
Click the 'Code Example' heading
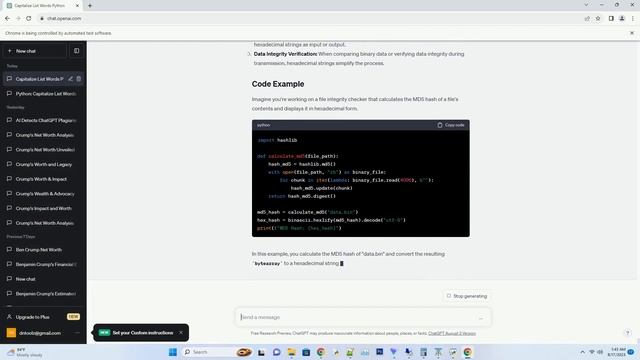[278, 84]
